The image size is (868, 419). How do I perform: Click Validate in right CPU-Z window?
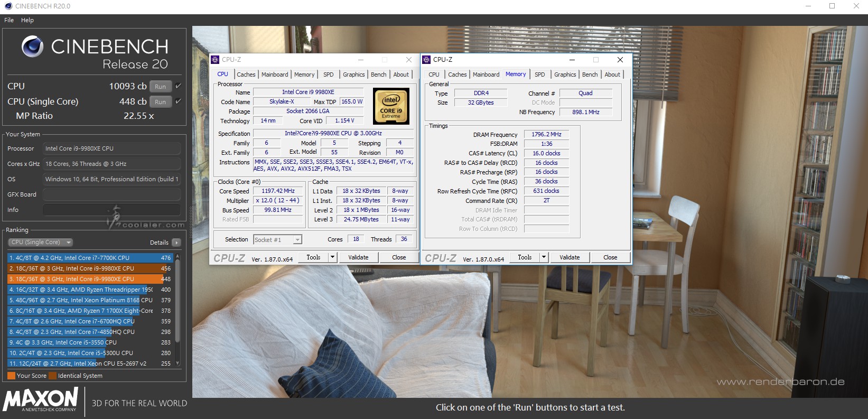(570, 257)
